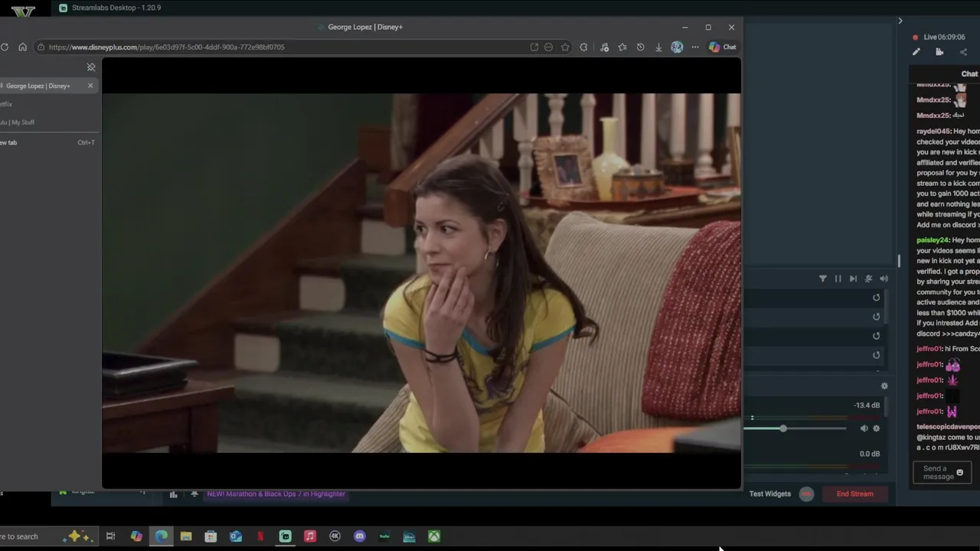Image resolution: width=980 pixels, height=551 pixels.
Task: Refresh the Disney+ page in Edge
Action: [x=5, y=47]
